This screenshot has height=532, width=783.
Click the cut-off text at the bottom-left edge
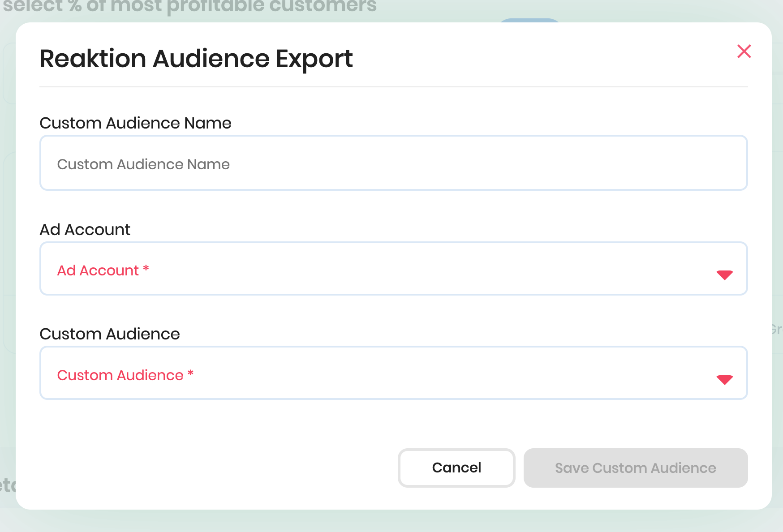[x=7, y=485]
